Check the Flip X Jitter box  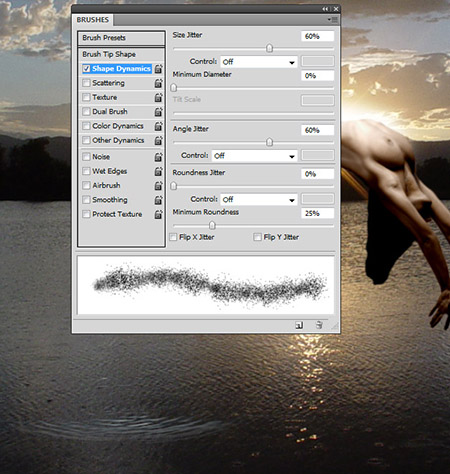tap(173, 237)
